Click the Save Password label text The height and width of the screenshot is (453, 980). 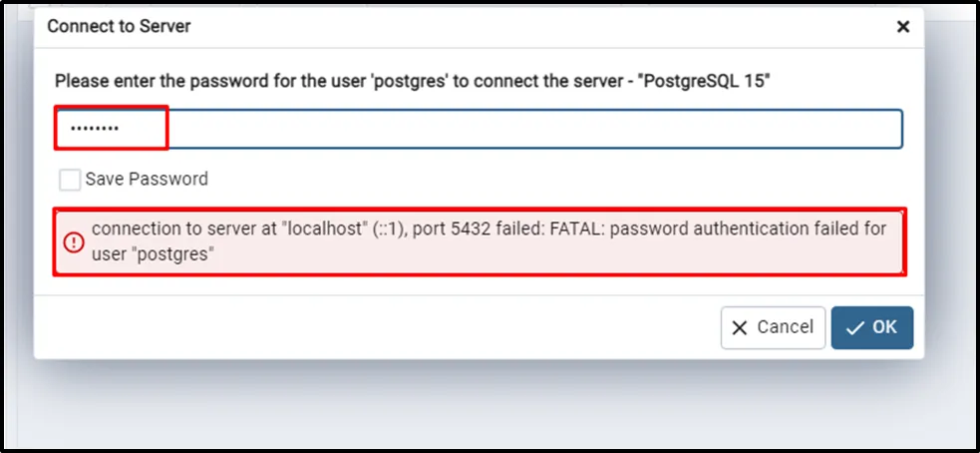click(x=147, y=180)
